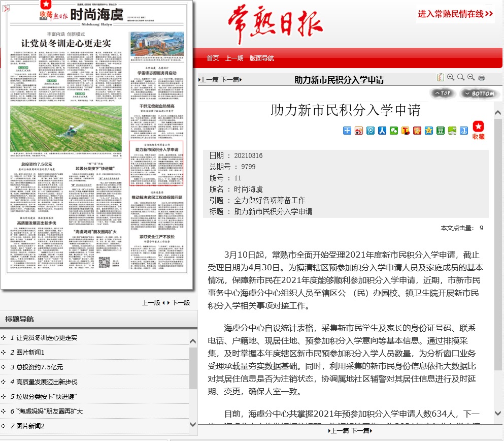Go to 首页 in the red navigation bar
Screen dimensions: 504x441
(x=213, y=58)
